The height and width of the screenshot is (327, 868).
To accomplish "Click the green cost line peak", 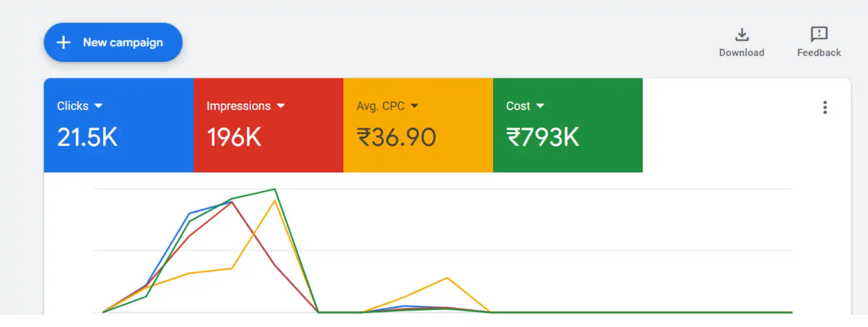I will pos(275,189).
